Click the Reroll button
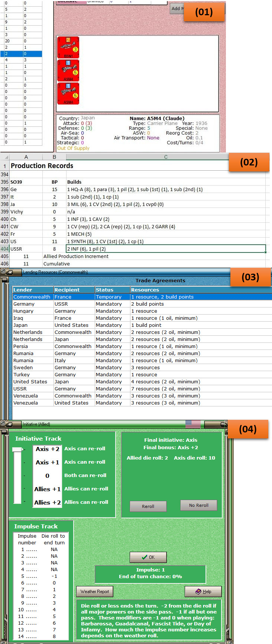The height and width of the screenshot is (644, 272). pyautogui.click(x=148, y=506)
